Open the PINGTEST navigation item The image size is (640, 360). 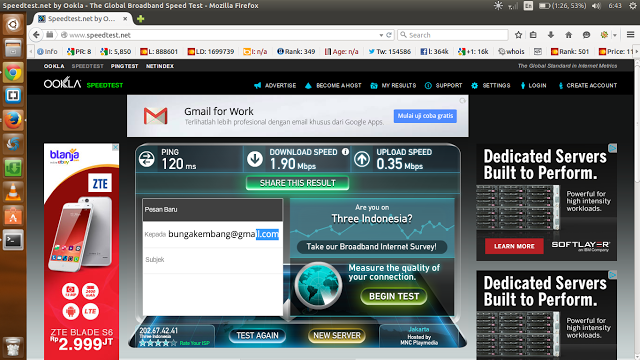(124, 66)
